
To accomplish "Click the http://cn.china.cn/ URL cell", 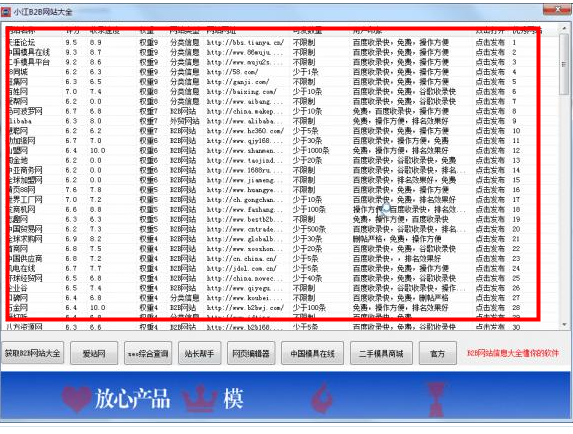I will coord(242,259).
